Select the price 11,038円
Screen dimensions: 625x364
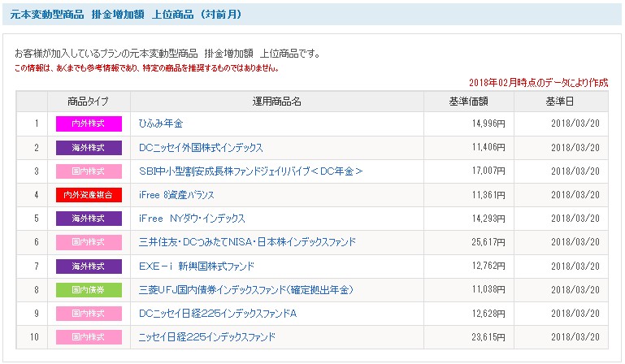tap(488, 289)
